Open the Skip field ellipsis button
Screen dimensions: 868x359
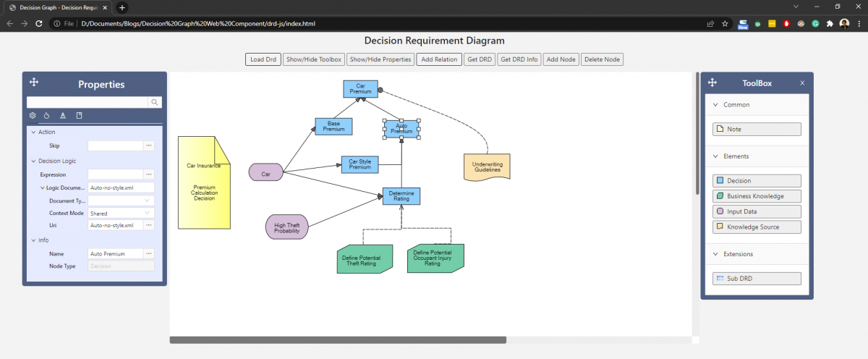tap(149, 145)
